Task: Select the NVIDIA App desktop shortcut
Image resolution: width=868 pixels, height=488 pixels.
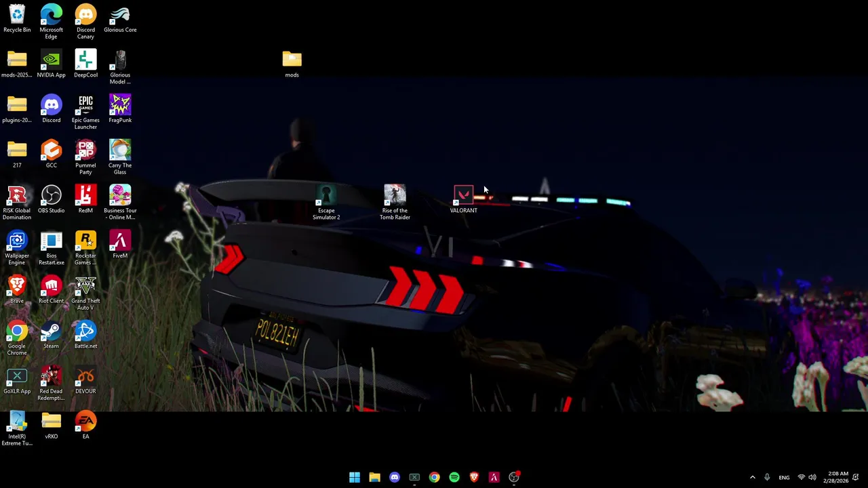Action: (x=51, y=64)
